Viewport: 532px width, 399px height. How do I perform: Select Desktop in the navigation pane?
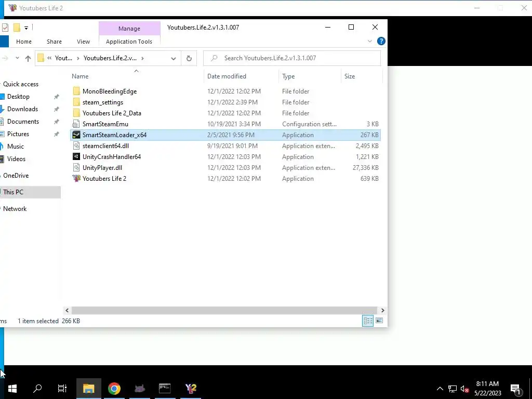pyautogui.click(x=18, y=97)
